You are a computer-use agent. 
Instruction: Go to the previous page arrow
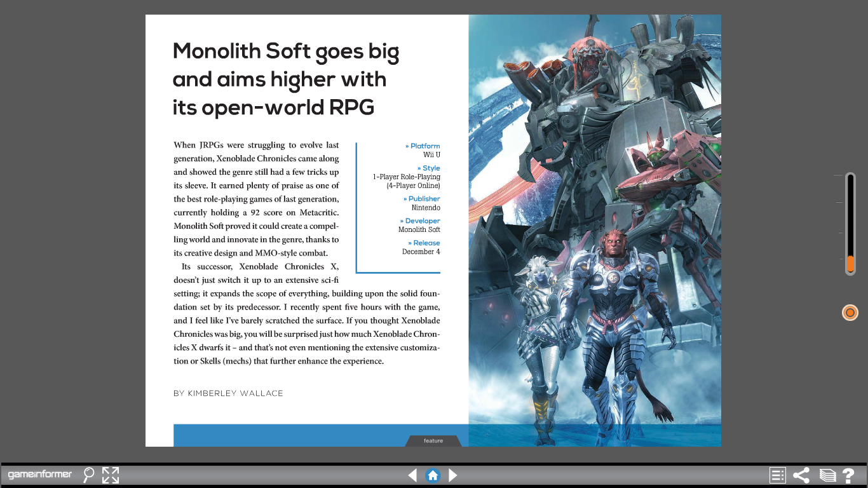point(413,475)
